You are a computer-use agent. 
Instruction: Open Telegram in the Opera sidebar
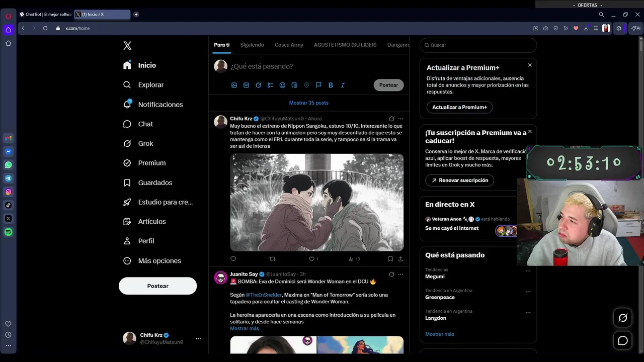pyautogui.click(x=8, y=178)
